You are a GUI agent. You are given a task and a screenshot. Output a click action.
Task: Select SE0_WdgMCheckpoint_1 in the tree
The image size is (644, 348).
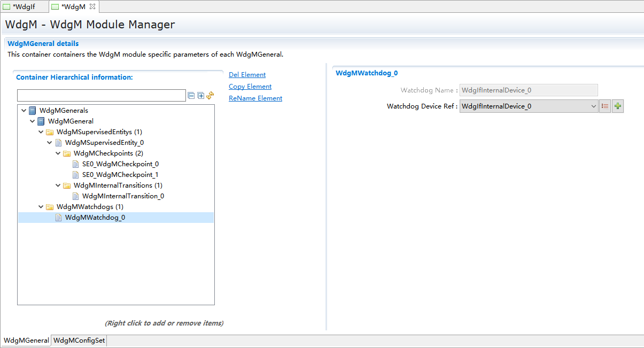click(120, 175)
